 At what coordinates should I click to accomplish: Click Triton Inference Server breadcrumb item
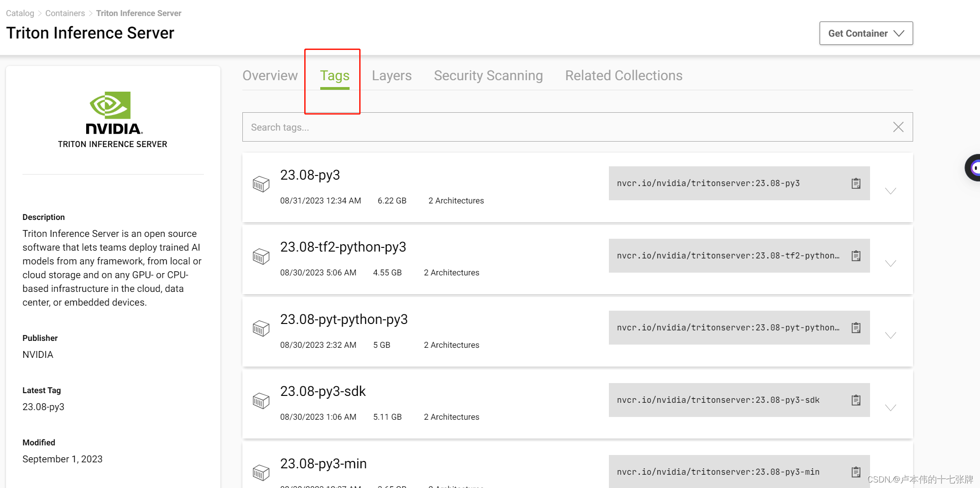(139, 13)
